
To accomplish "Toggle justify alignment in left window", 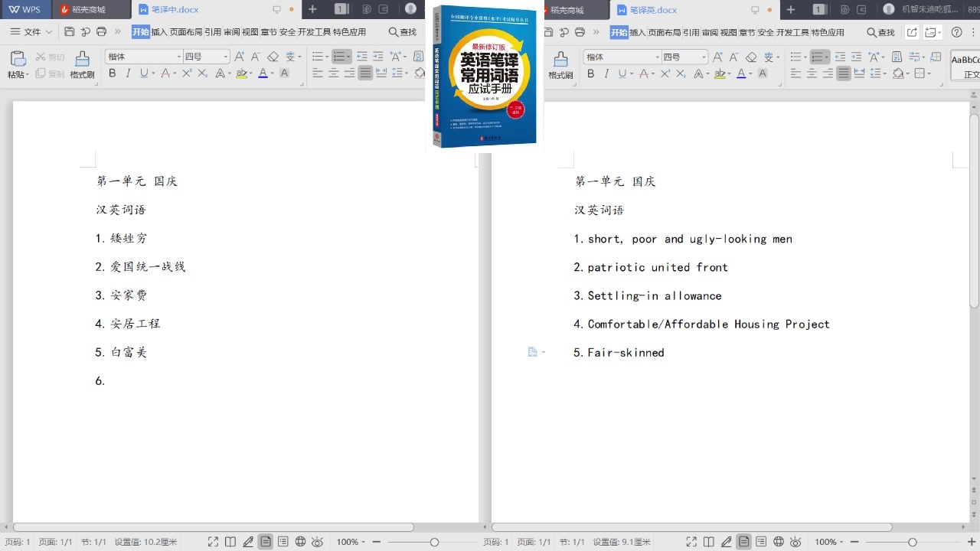I will coord(365,73).
